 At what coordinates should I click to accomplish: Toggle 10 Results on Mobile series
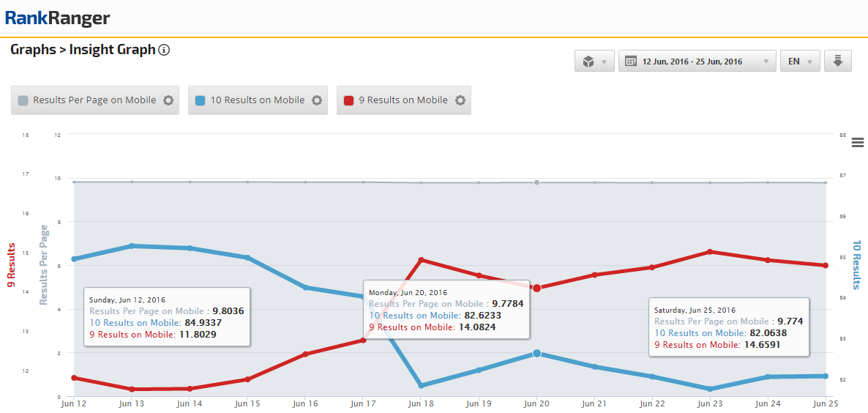(x=258, y=100)
